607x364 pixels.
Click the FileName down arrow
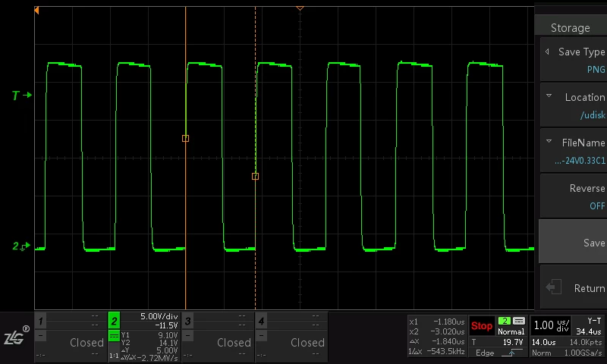549,141
